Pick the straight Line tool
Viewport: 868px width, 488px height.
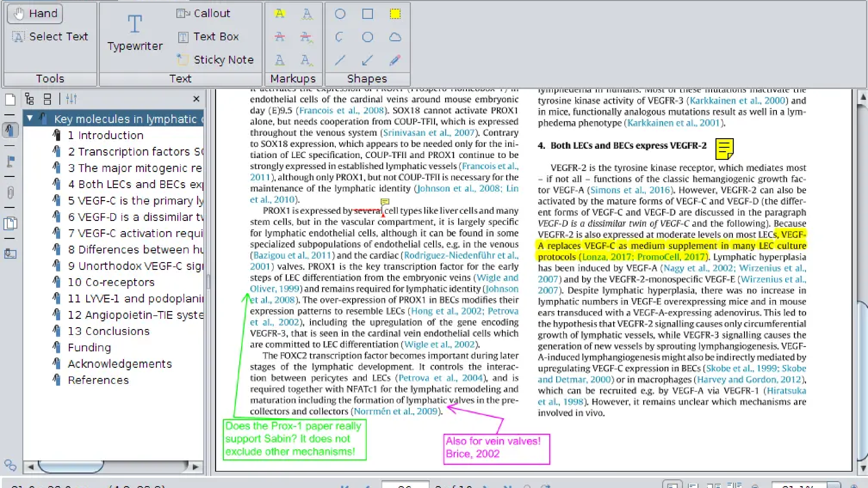340,60
